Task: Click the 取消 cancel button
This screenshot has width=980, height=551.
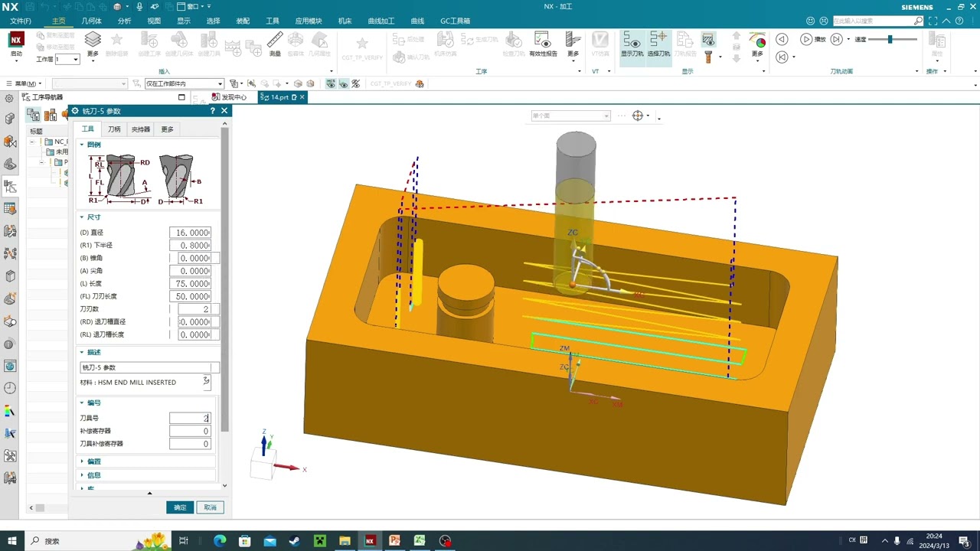Action: (x=210, y=507)
